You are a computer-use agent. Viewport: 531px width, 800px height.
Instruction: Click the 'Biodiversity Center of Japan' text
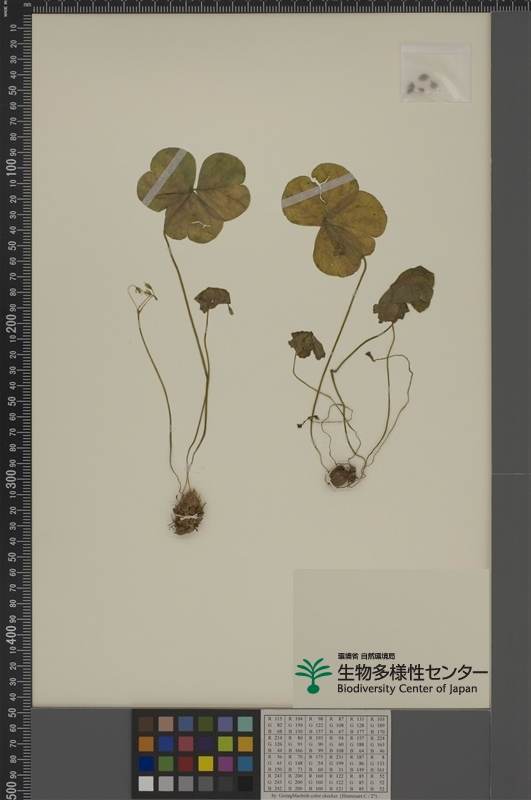coord(407,688)
